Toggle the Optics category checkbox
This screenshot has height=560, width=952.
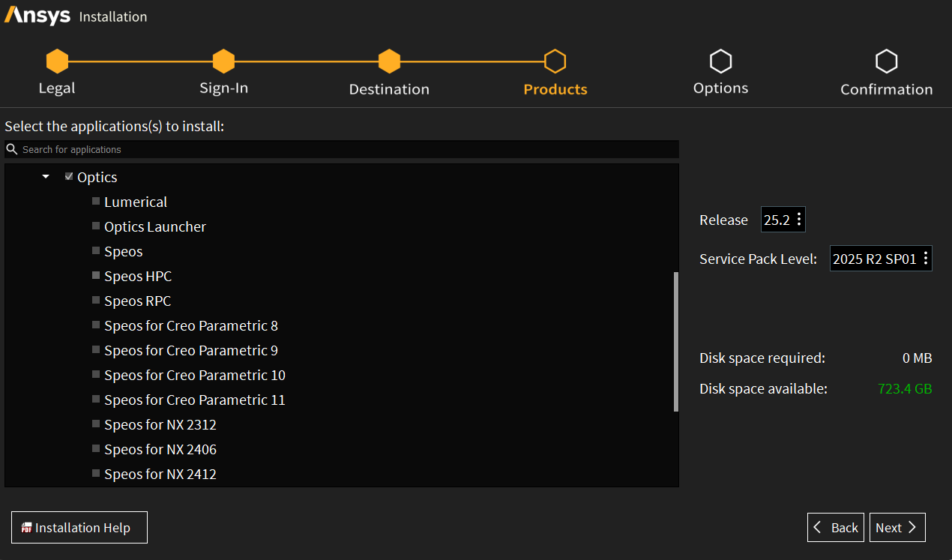(69, 177)
